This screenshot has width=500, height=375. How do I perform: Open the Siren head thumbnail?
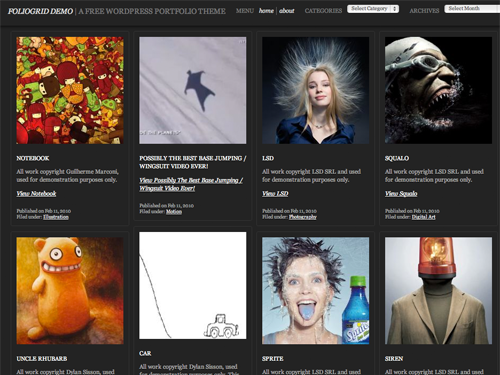coord(438,291)
